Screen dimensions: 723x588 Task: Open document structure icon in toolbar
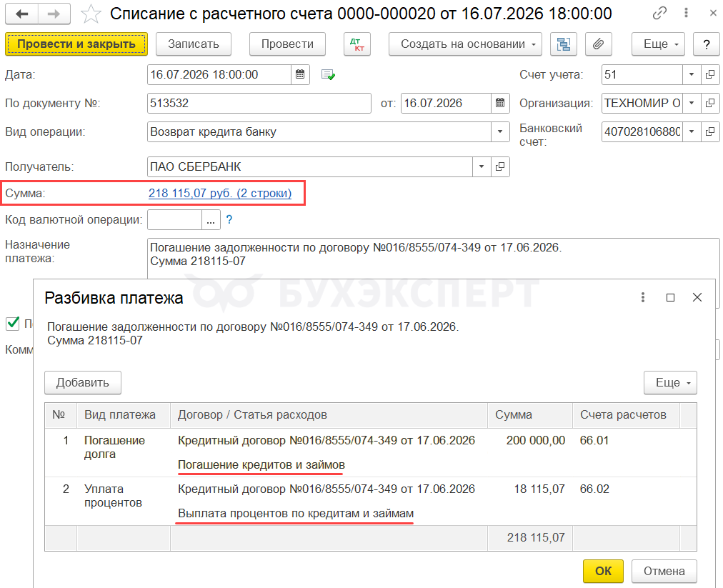(564, 44)
